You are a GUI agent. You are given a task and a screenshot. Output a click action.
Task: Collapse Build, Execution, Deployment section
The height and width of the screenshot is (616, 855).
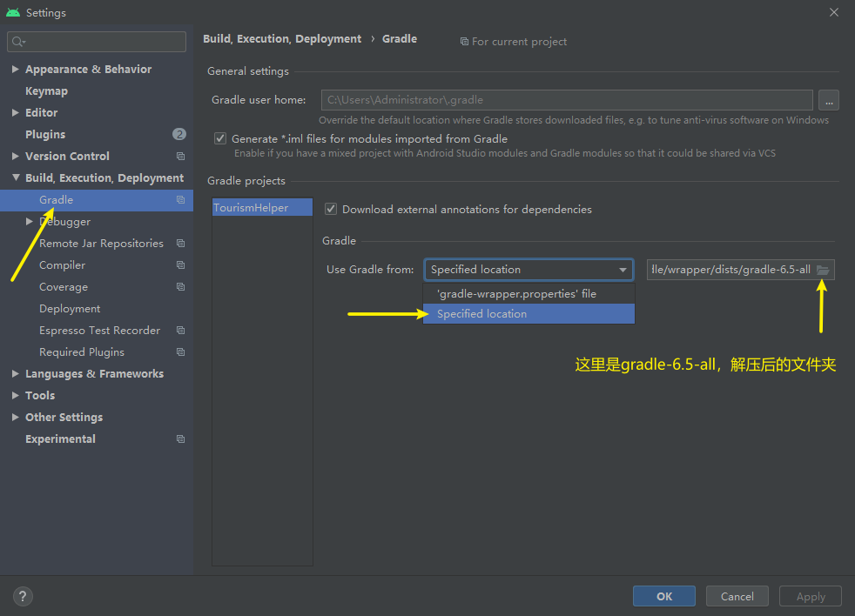click(x=16, y=177)
